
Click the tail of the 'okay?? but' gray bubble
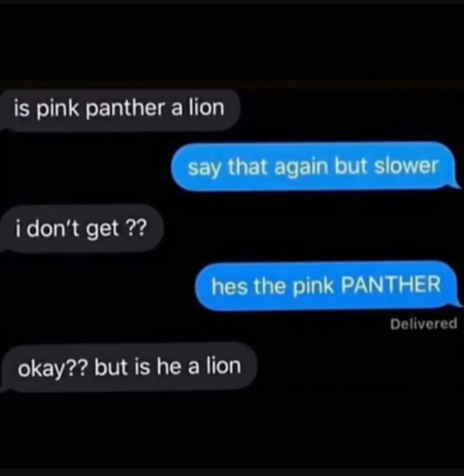coord(4,387)
